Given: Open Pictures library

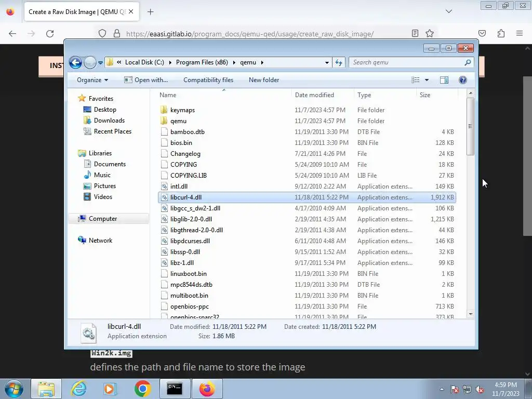Looking at the screenshot, I should (104, 186).
